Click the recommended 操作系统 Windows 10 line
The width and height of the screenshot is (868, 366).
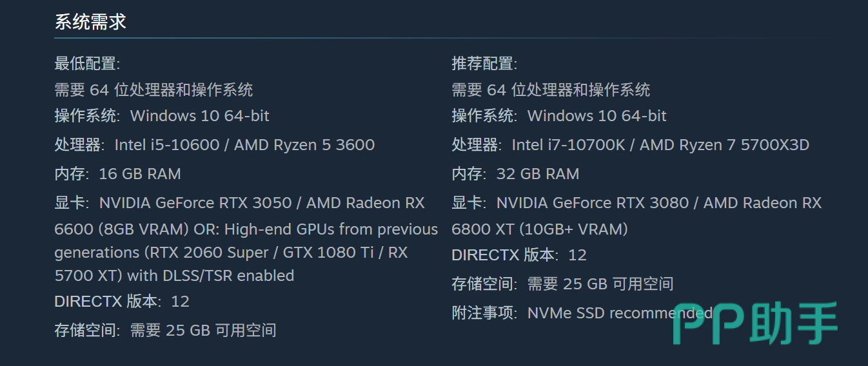click(559, 116)
